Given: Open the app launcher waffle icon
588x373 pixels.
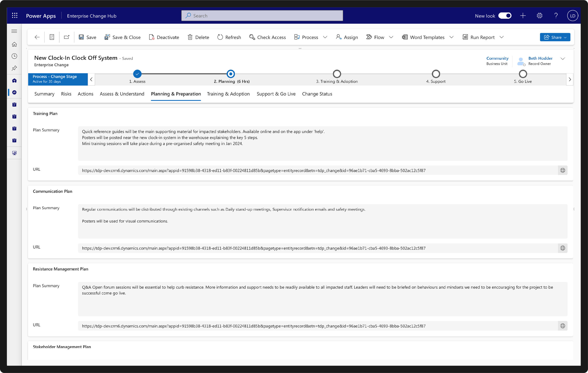Looking at the screenshot, I should [15, 16].
